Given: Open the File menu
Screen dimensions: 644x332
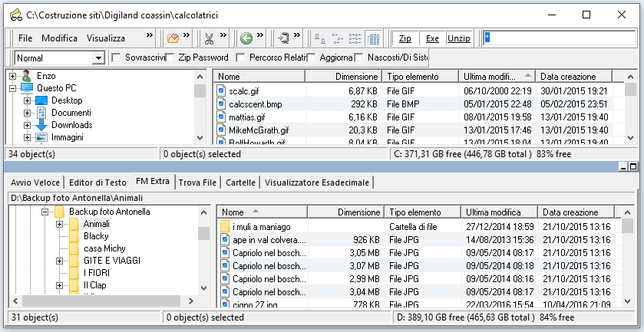Looking at the screenshot, I should (25, 38).
